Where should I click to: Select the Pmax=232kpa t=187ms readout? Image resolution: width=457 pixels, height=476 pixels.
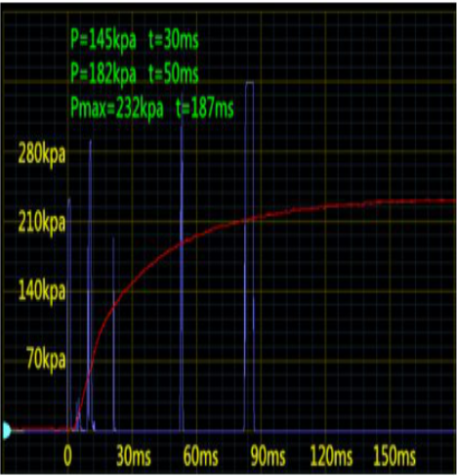(152, 108)
